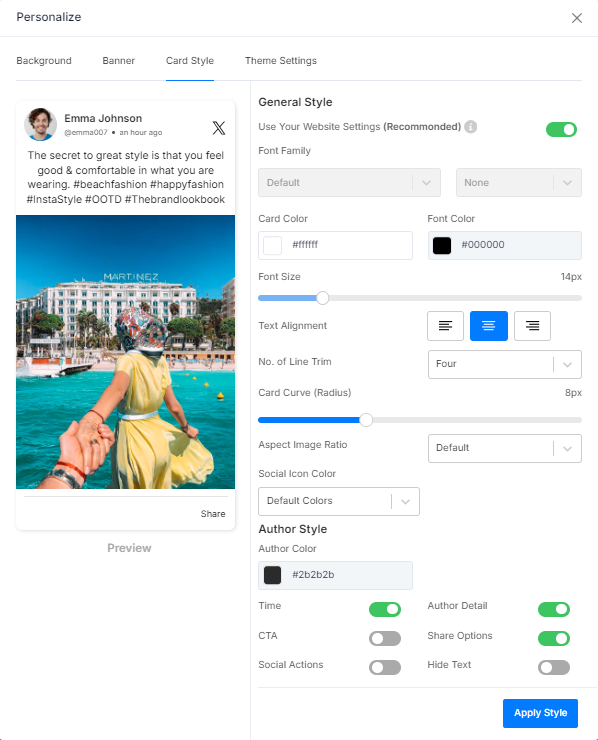The width and height of the screenshot is (598, 740).
Task: Click the Emma Johnson author name
Action: click(x=103, y=118)
